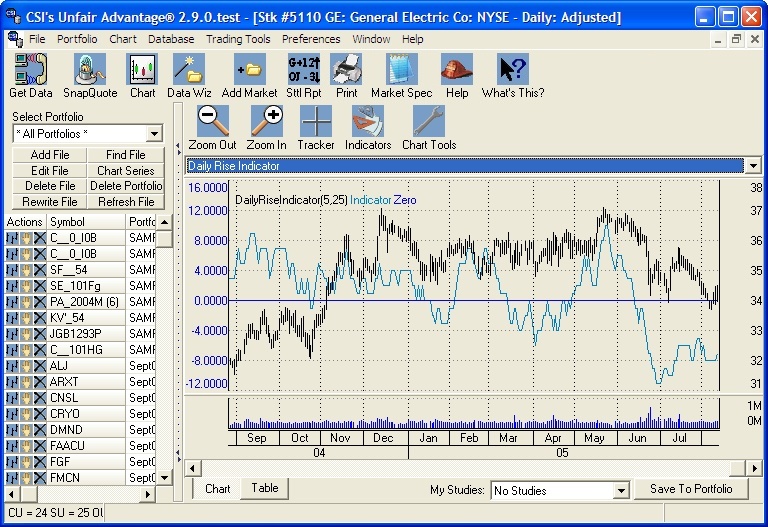Click the chart action icon for KV'_54
Screen dimensions: 768x527
[11, 318]
